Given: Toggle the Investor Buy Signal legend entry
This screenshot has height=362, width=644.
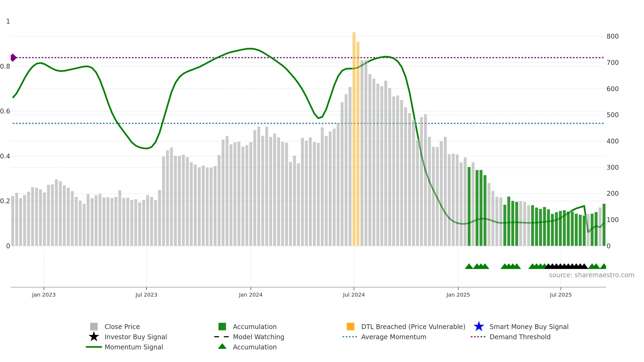Looking at the screenshot, I should coord(128,337).
